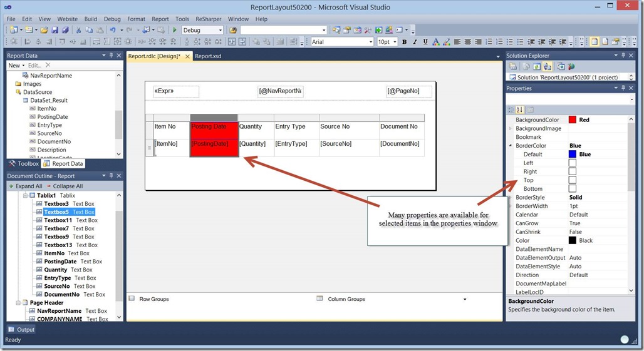Viewport: 644px width, 351px height.
Task: Center text in format toolbar
Action: point(468,42)
